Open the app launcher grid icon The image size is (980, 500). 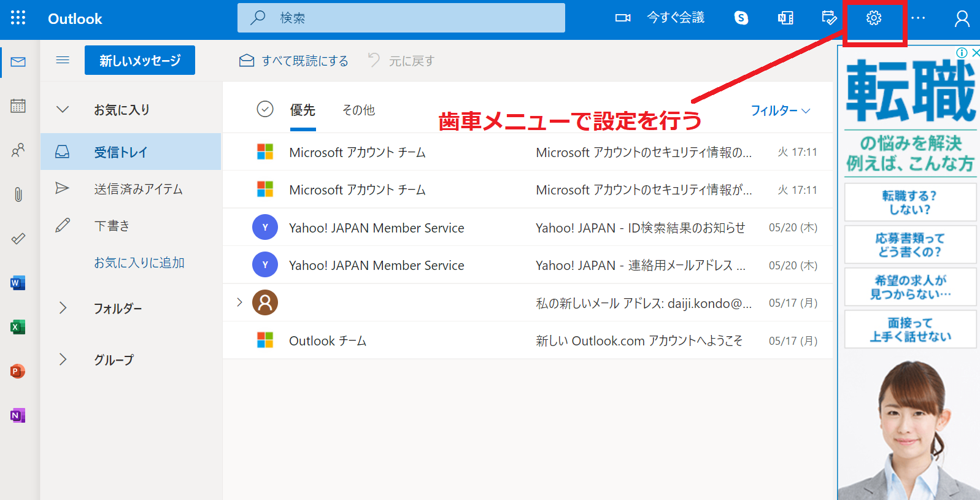tap(18, 18)
